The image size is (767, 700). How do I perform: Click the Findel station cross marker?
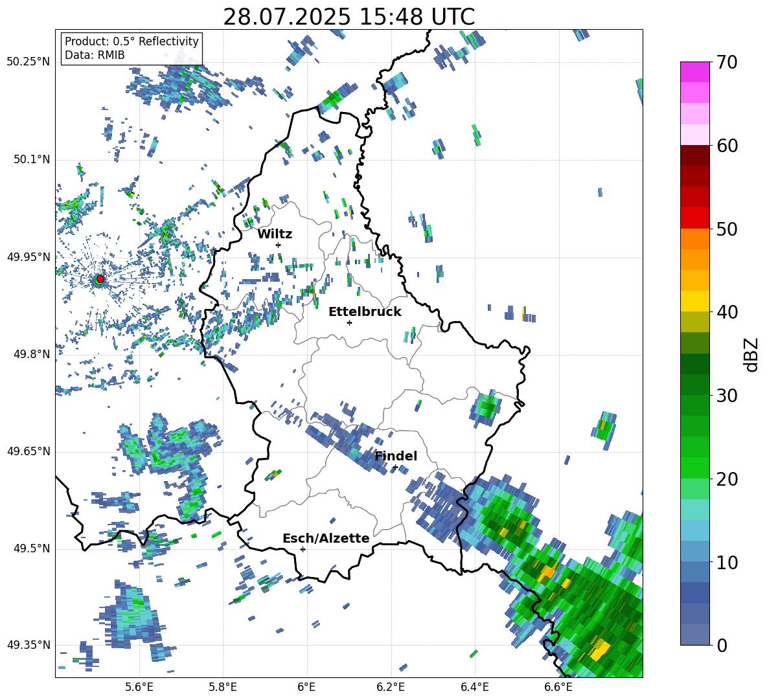(395, 468)
